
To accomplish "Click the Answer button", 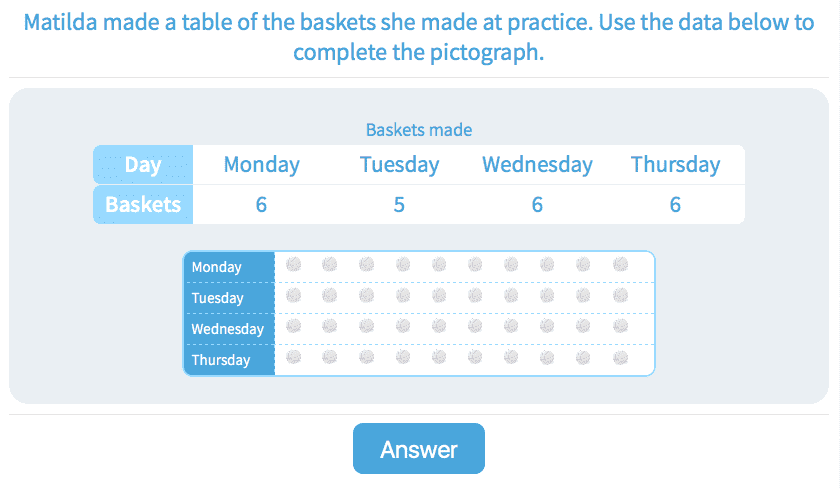I will point(418,449).
